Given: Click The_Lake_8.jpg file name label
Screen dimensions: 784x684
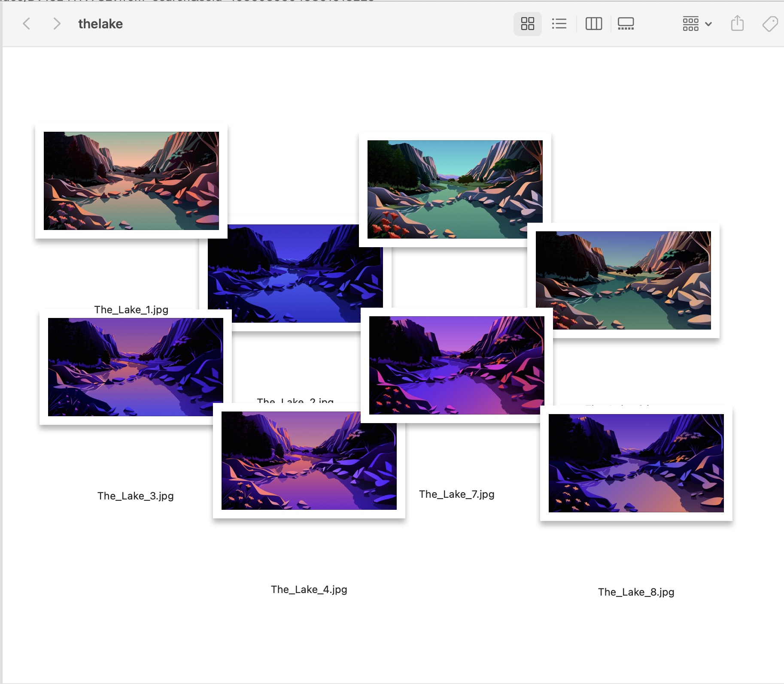Looking at the screenshot, I should tap(636, 592).
